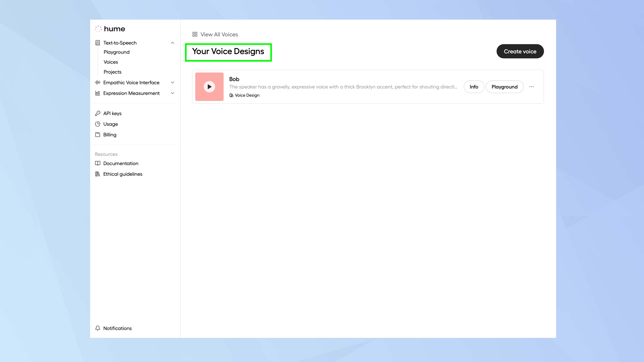This screenshot has width=644, height=362.
Task: Click the Expression Measurement chart icon
Action: [x=98, y=93]
